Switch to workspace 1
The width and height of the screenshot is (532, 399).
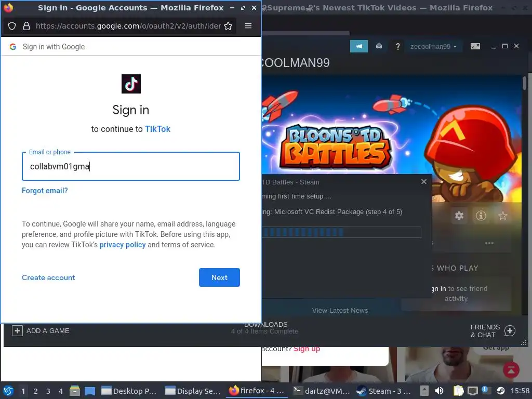[23, 391]
